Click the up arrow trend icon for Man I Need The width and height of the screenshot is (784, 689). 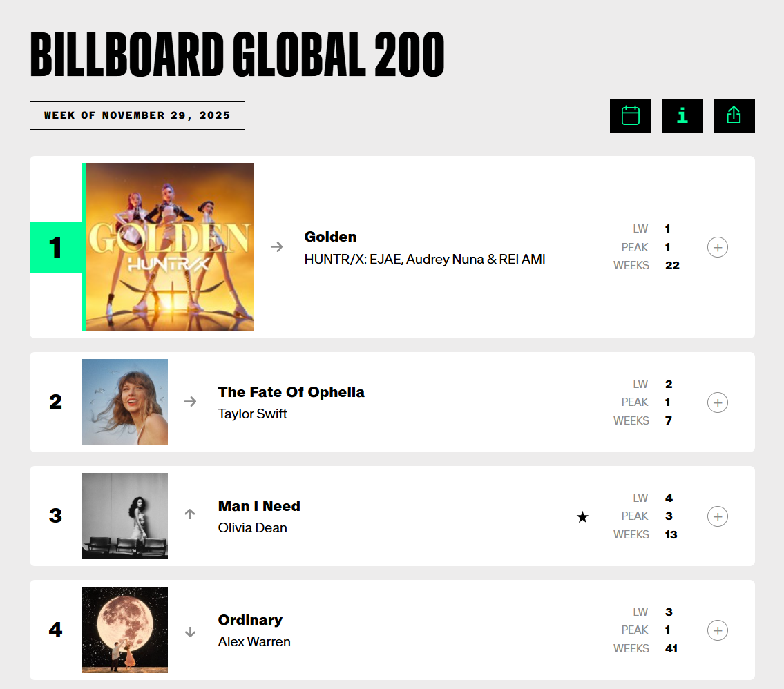pyautogui.click(x=190, y=514)
